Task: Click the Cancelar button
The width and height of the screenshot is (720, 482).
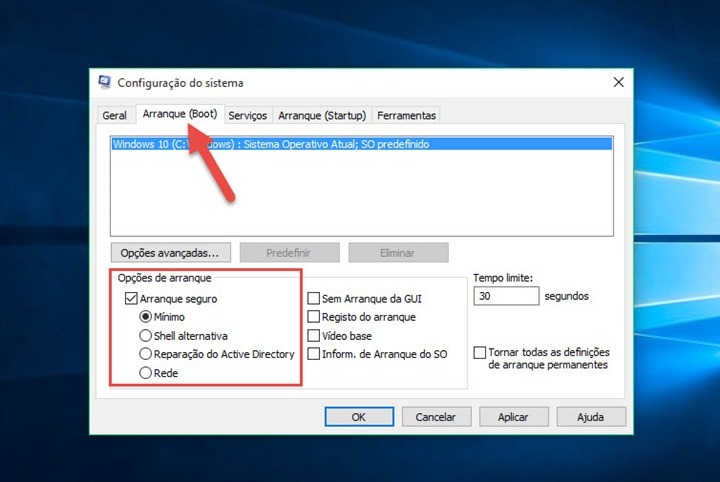Action: pos(436,417)
